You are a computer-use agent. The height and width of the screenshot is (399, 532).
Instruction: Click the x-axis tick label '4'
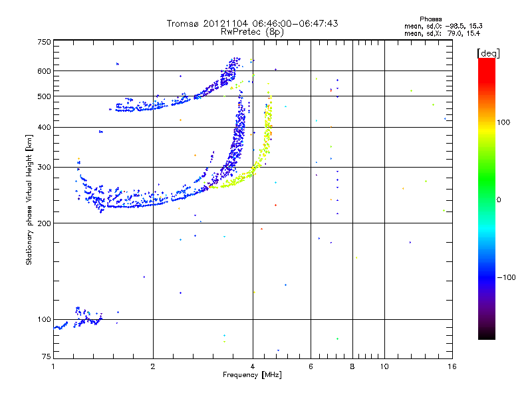pos(253,366)
